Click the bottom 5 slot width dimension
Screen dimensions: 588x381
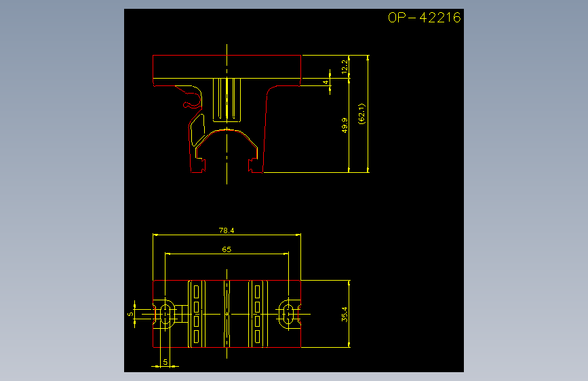165,362
